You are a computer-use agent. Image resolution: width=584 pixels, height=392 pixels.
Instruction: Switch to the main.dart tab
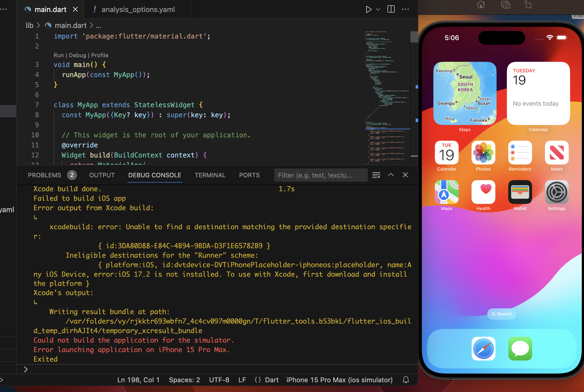click(50, 9)
